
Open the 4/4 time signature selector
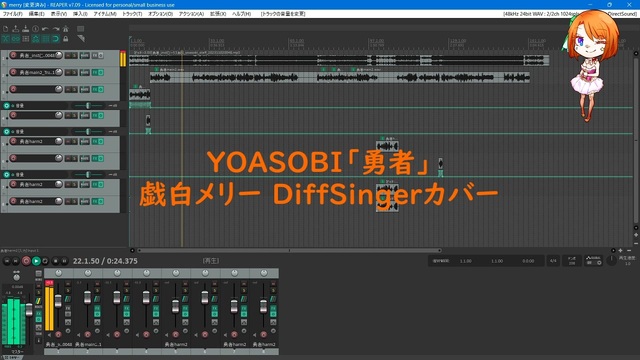tap(553, 261)
